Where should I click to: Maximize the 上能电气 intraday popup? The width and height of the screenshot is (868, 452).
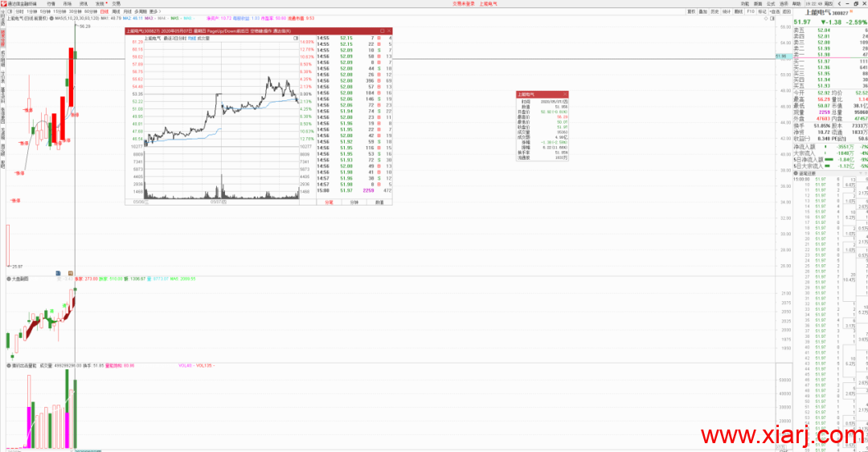382,31
